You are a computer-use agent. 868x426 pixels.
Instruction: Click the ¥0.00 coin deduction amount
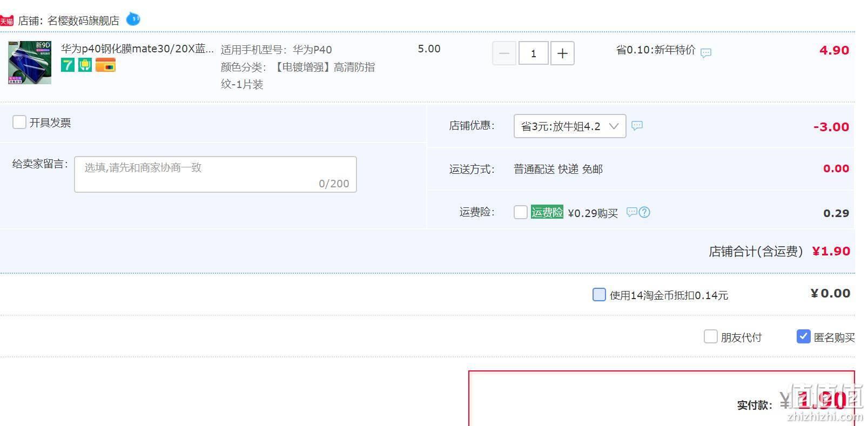pyautogui.click(x=830, y=293)
